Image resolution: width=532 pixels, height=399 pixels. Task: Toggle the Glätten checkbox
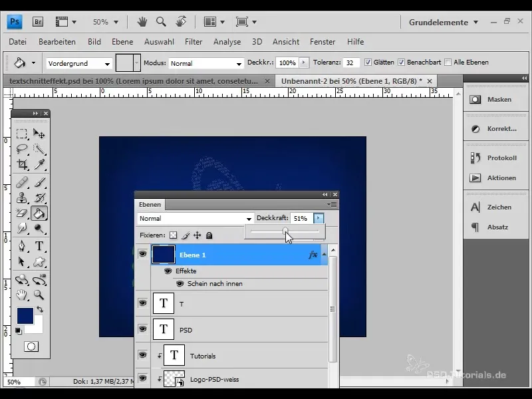tap(368, 63)
